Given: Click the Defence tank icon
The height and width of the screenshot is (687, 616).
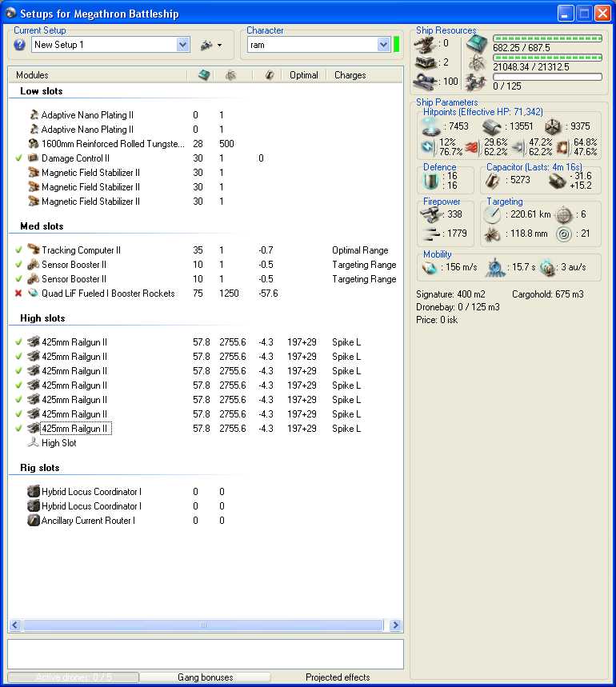Looking at the screenshot, I should (x=431, y=181).
